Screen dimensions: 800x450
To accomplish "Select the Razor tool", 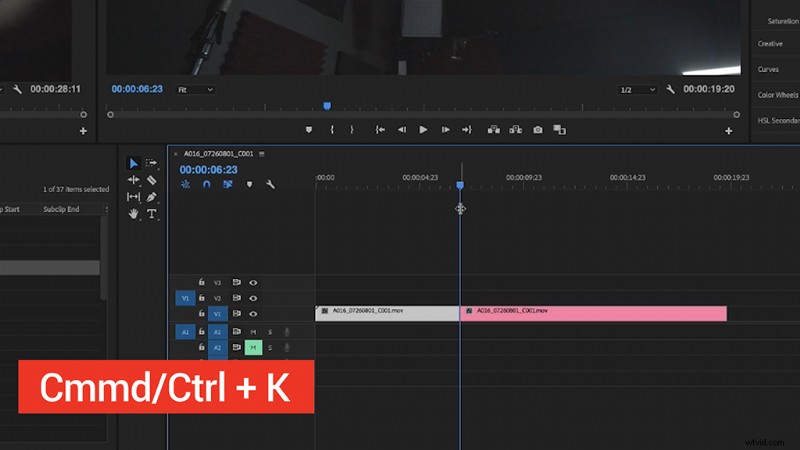I will pos(152,180).
